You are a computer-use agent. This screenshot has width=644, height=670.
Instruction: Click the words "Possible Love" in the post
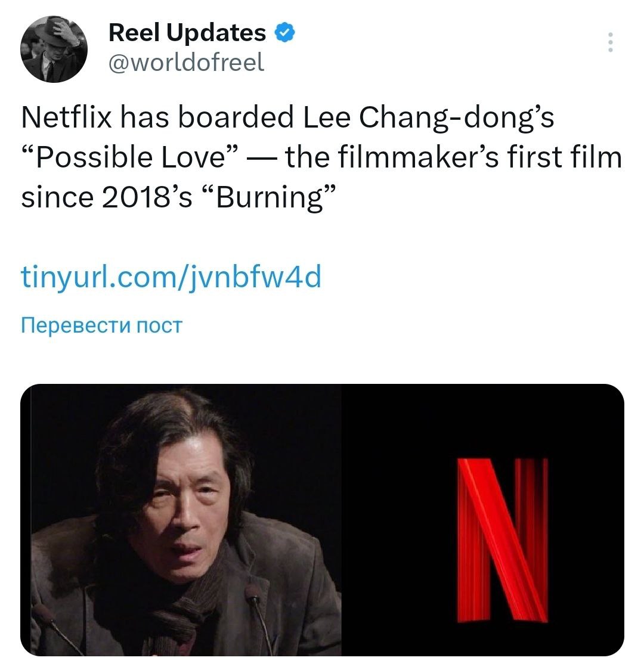[130, 157]
